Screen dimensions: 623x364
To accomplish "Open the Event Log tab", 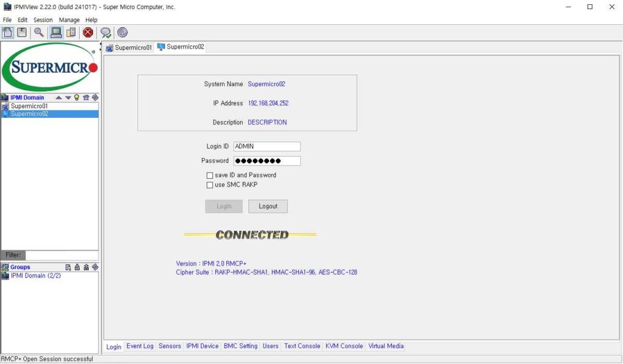I will click(x=140, y=346).
